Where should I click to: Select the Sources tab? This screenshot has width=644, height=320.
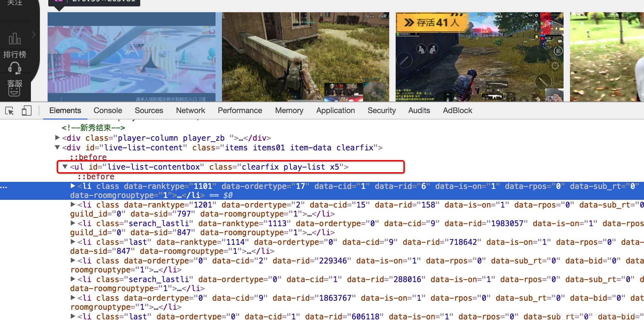(x=149, y=111)
